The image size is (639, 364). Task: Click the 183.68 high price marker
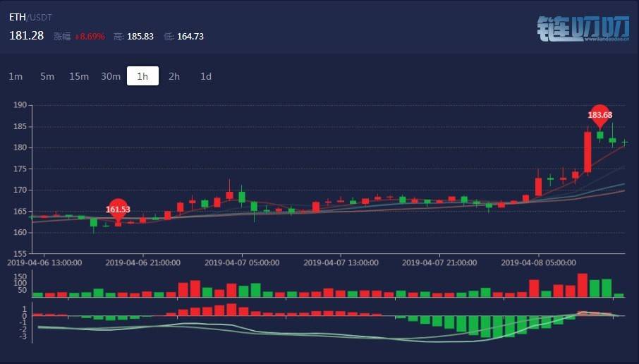click(x=600, y=115)
